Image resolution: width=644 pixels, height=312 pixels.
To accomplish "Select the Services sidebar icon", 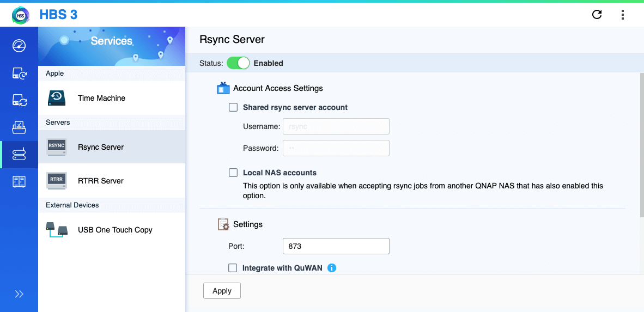I will click(x=19, y=155).
